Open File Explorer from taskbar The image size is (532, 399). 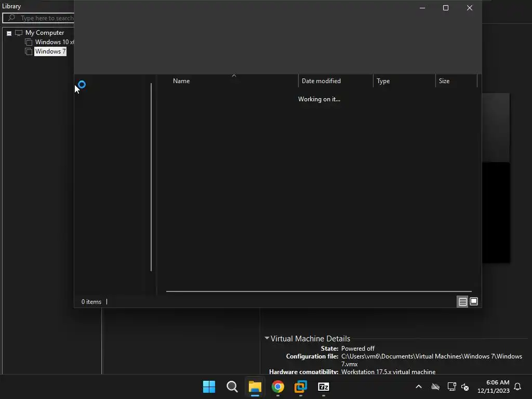click(x=255, y=387)
